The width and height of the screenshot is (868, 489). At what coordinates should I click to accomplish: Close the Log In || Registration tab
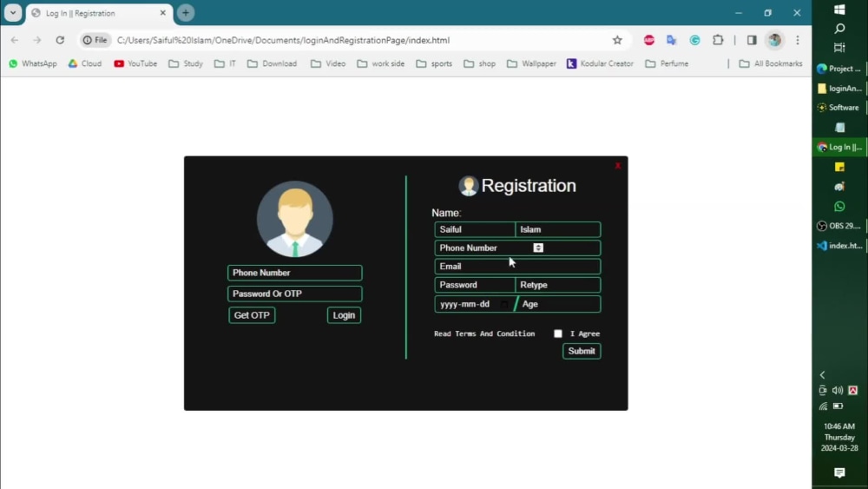[x=163, y=13]
